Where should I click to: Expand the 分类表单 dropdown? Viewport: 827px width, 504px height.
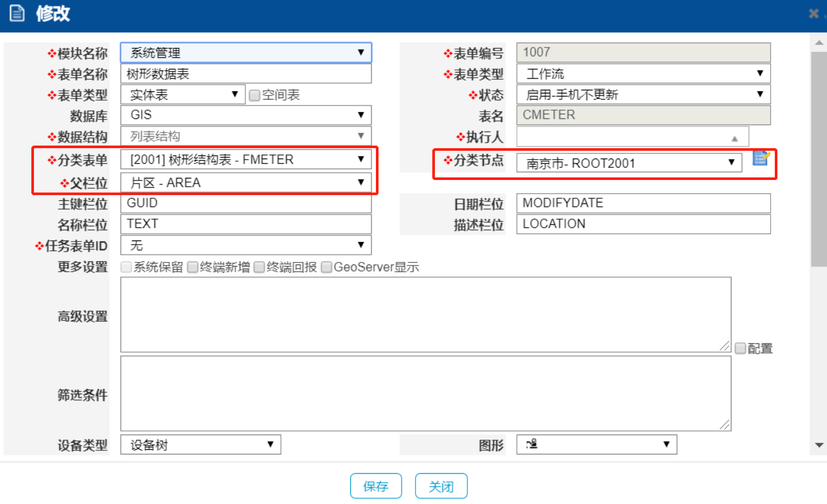pos(246,160)
